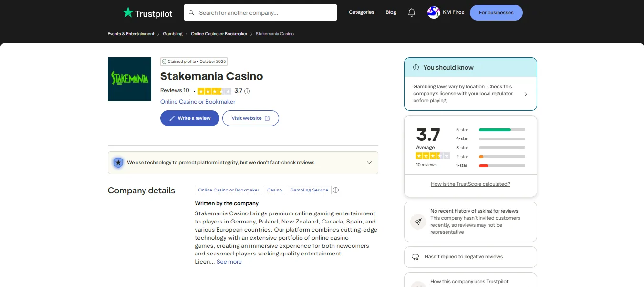
Task: Click the Casino category tag
Action: coord(274,190)
